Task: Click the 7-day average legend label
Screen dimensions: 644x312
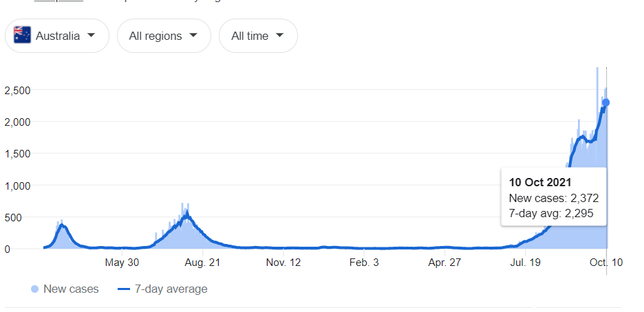Action: [x=171, y=289]
